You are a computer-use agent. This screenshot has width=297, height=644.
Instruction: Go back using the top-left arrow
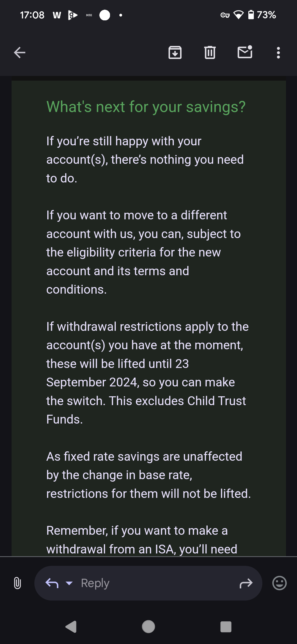tap(20, 53)
